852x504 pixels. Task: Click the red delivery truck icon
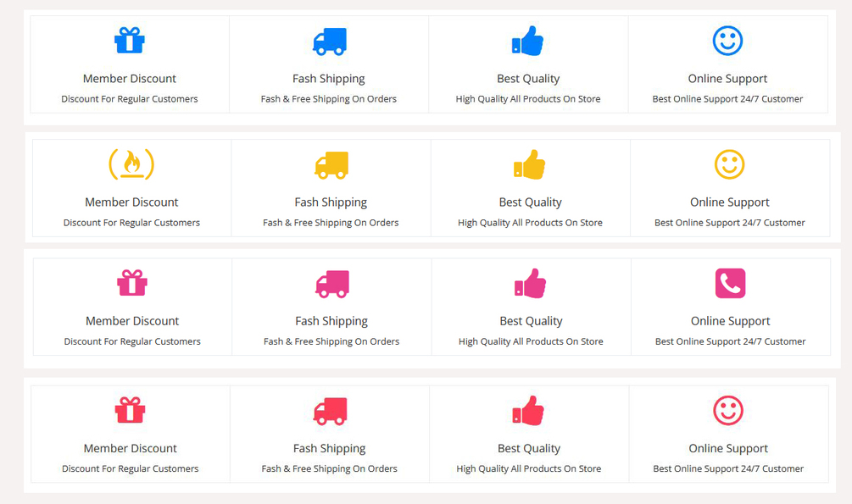(330, 411)
